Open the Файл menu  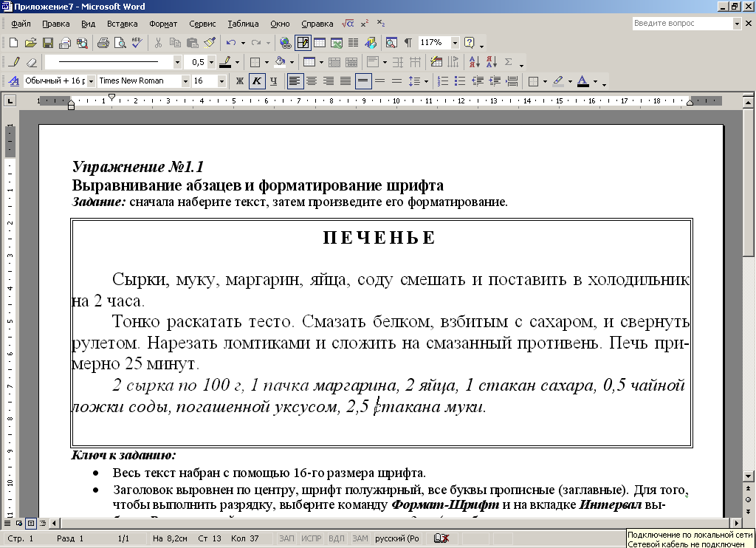pyautogui.click(x=21, y=24)
